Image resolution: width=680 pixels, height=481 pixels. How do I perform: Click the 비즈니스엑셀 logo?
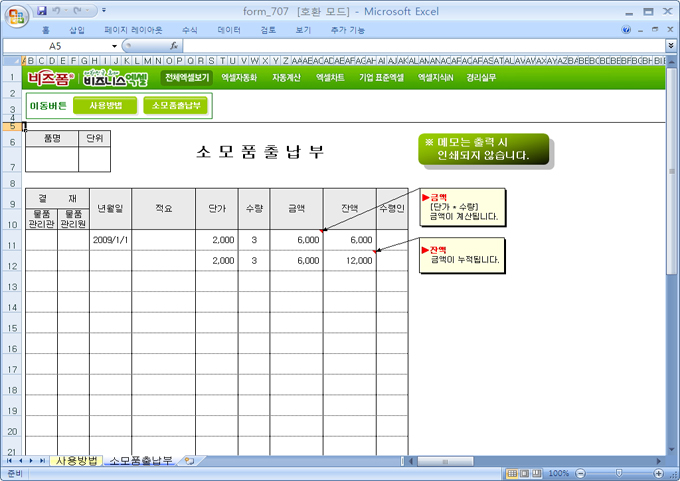(115, 78)
